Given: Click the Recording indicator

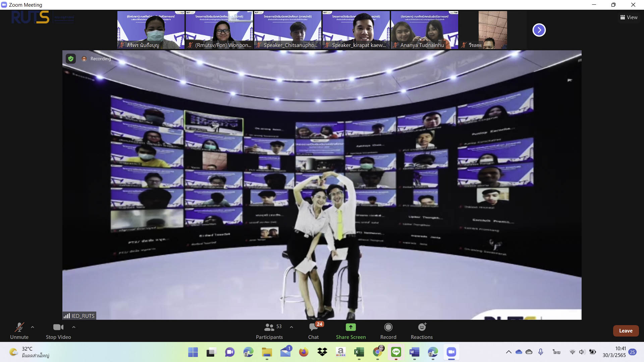Looking at the screenshot, I should click(97, 59).
